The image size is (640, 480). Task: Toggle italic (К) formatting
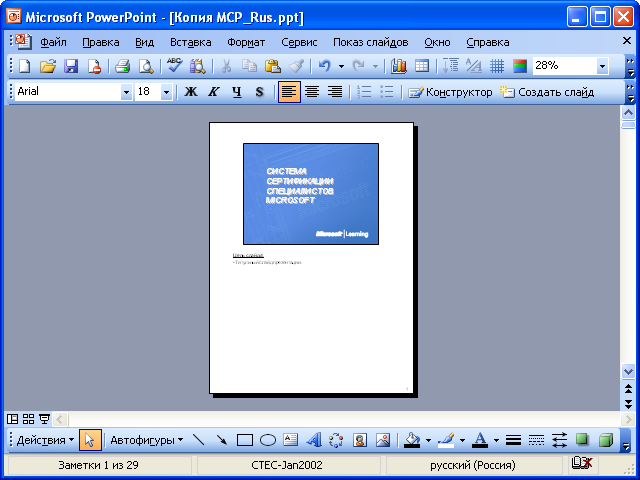pyautogui.click(x=213, y=92)
